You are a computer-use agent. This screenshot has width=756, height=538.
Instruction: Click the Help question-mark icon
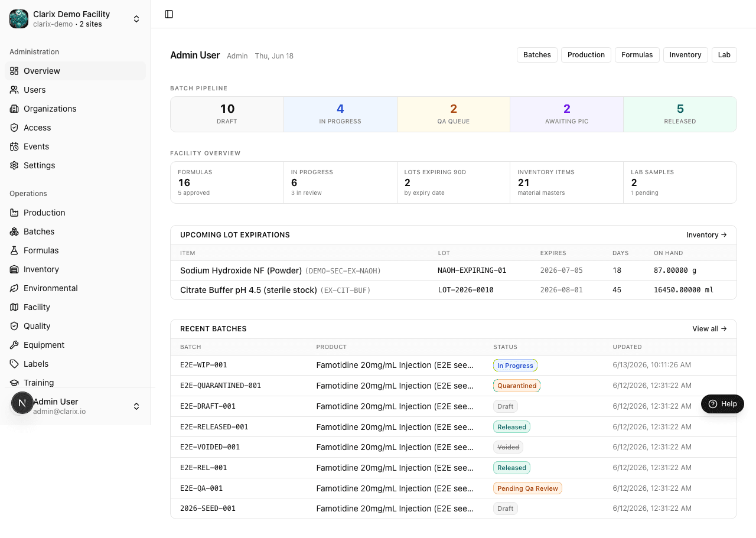713,404
